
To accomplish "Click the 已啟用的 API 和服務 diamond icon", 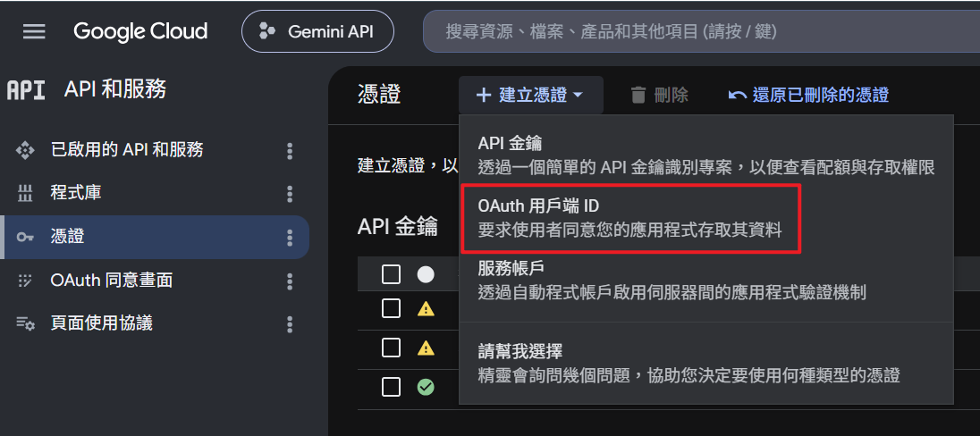I will (24, 150).
